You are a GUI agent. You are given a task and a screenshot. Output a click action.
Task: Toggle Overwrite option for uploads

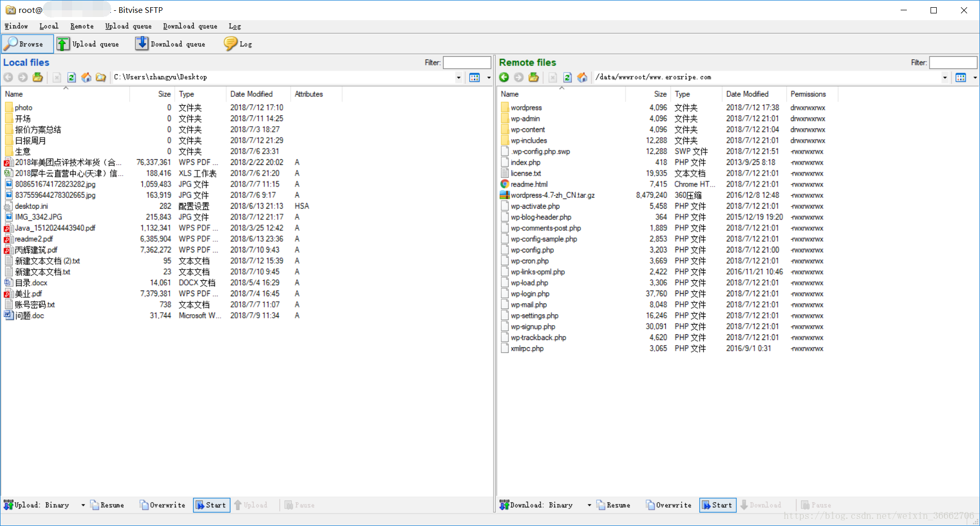(162, 505)
